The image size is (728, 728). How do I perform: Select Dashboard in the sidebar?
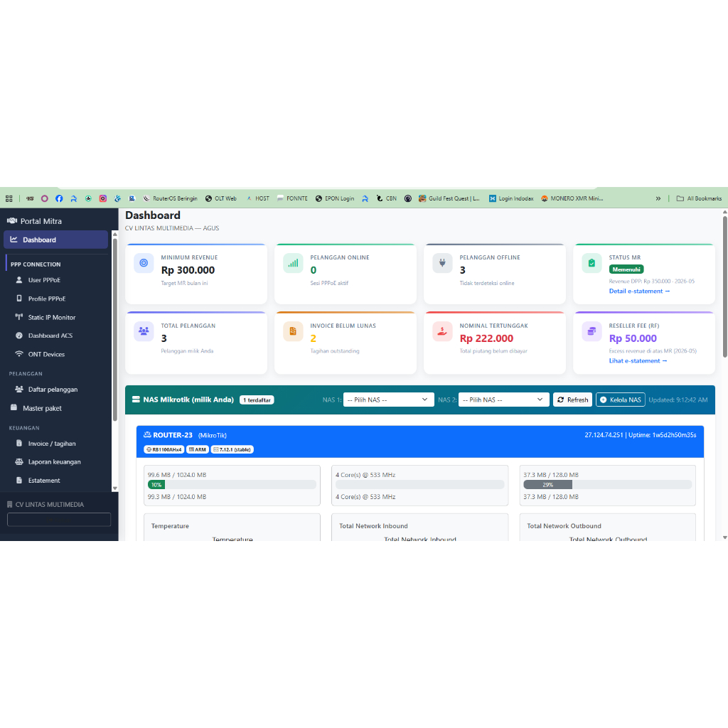tap(55, 240)
